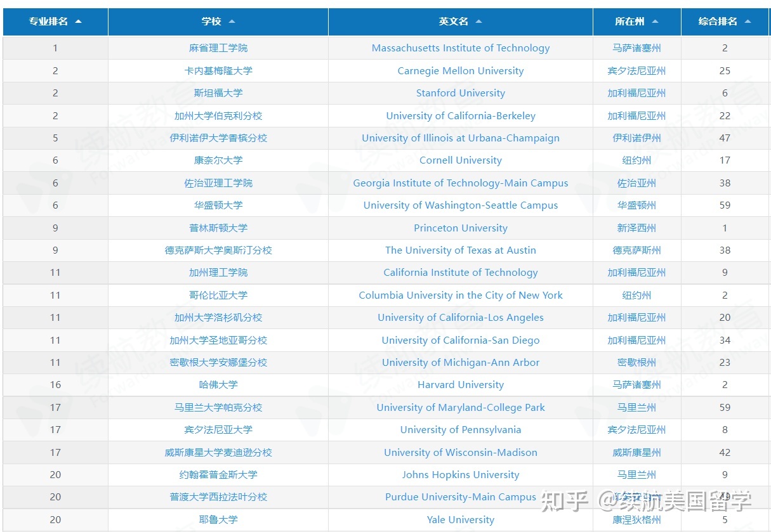Open University of Wisconsin-Madison link
The height and width of the screenshot is (532, 771).
click(461, 453)
